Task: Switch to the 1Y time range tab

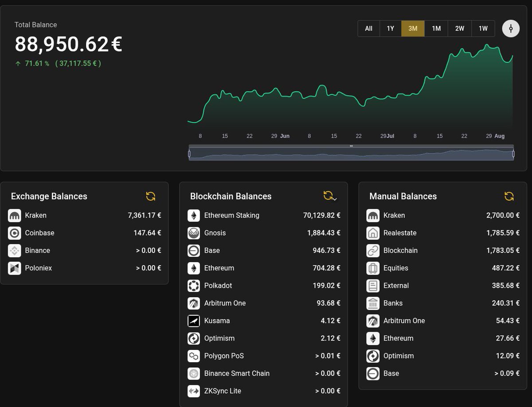Action: 391,28
